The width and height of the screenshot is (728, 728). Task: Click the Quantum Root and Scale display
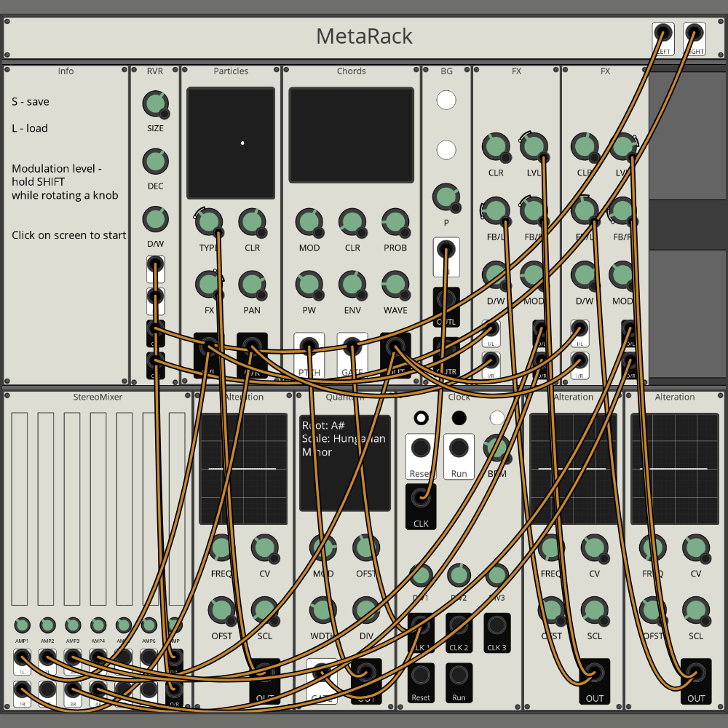(344, 463)
